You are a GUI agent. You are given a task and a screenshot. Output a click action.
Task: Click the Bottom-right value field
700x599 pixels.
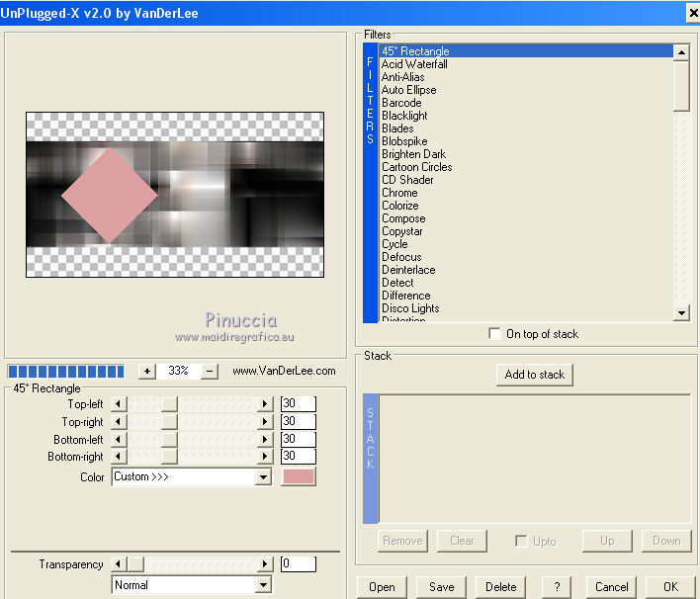pos(299,456)
